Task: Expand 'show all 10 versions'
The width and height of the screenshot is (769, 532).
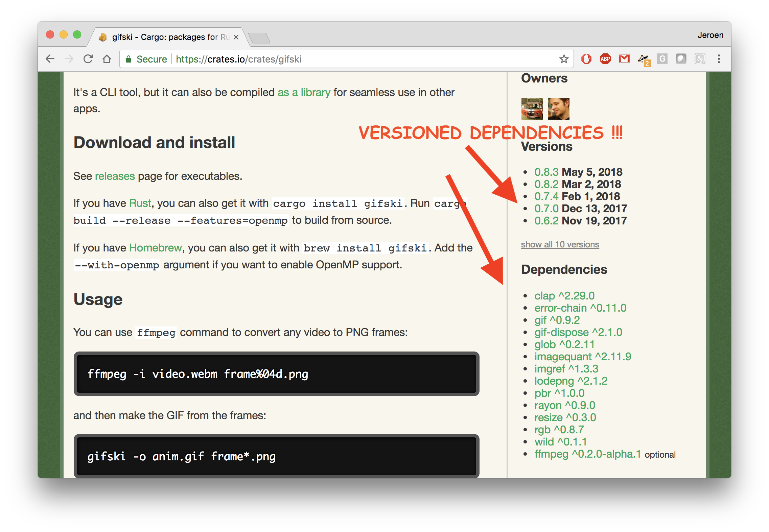Action: [x=560, y=244]
